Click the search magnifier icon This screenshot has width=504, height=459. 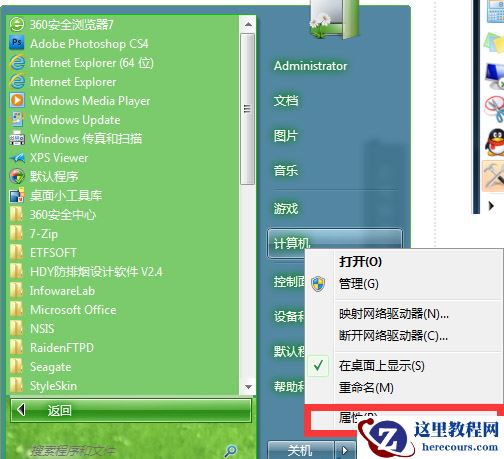pyautogui.click(x=231, y=451)
